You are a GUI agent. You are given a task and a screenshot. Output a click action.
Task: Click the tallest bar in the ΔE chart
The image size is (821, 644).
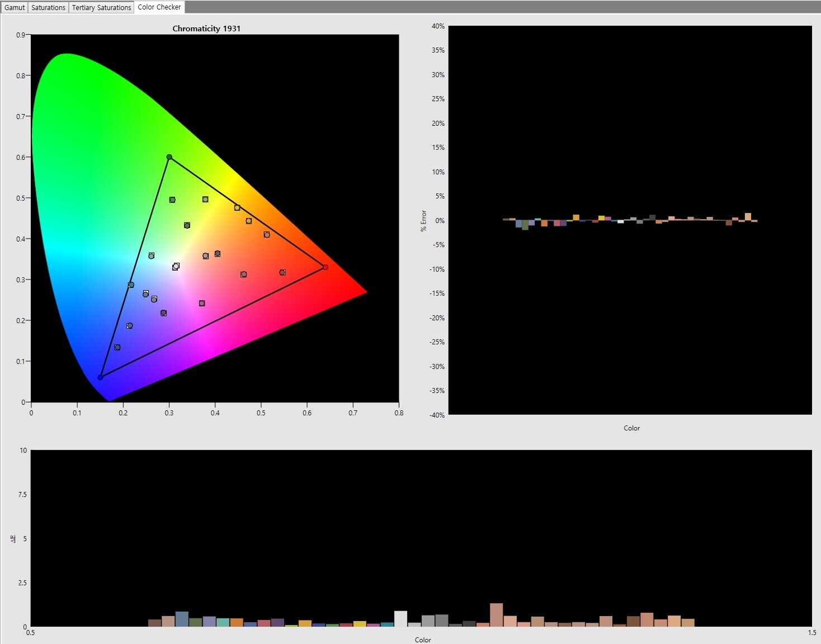click(496, 615)
